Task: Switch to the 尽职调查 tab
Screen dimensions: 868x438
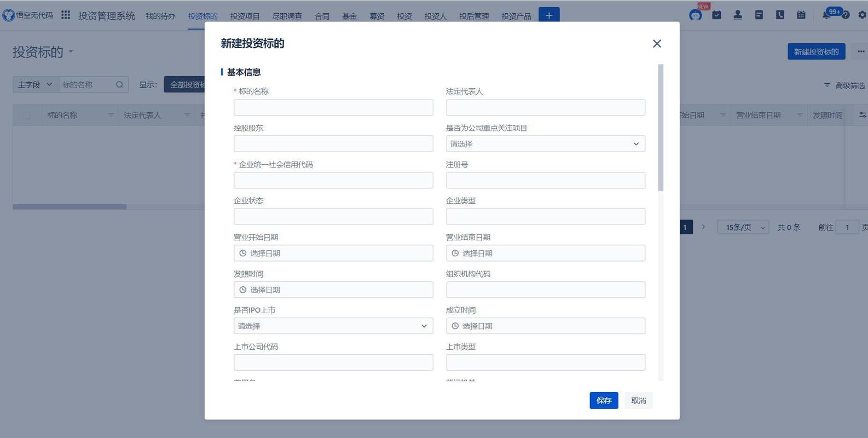Action: [287, 16]
